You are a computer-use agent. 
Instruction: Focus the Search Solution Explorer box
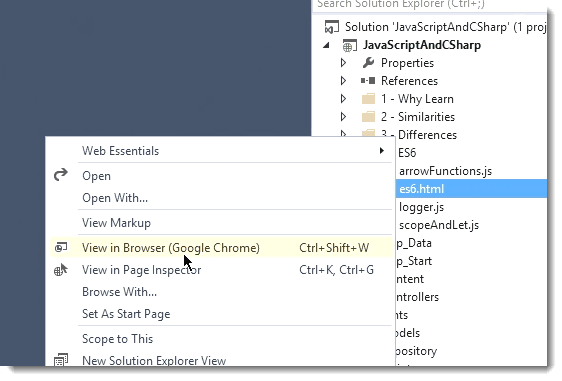(x=430, y=5)
